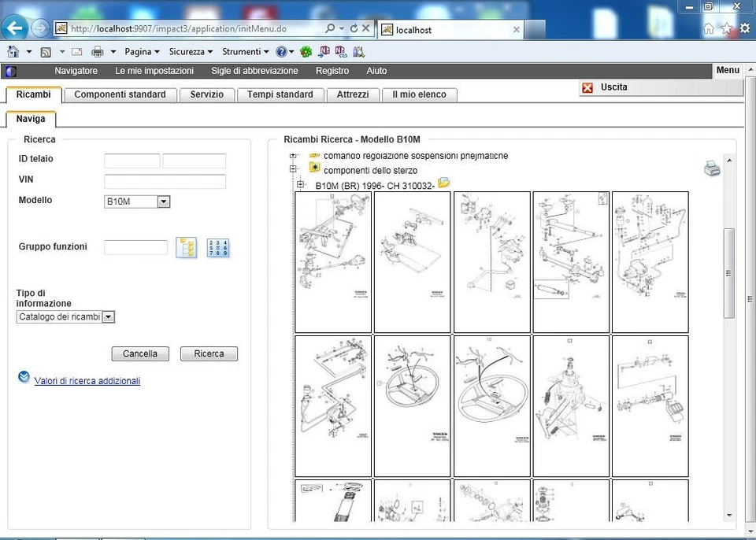Expand the B10M (BR) 1996- tree node

300,183
